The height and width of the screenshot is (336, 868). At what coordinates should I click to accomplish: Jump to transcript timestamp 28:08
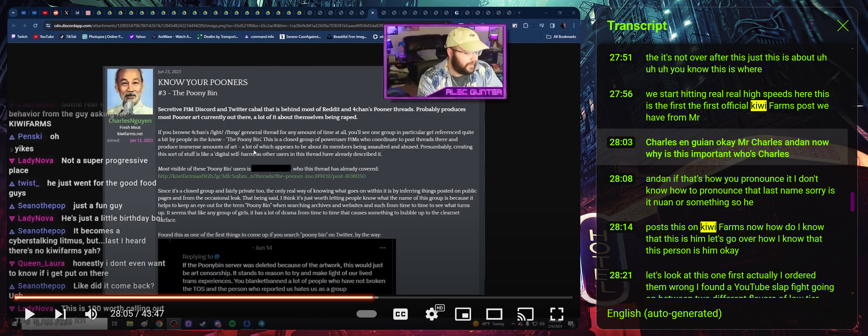621,178
